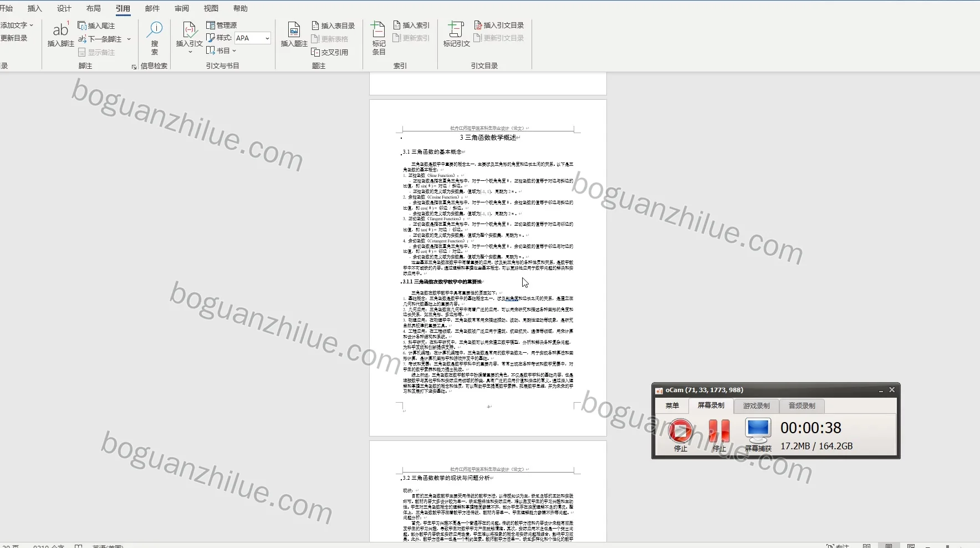Open the Search (搜索) research tool
980x548 pixels.
pos(155,38)
